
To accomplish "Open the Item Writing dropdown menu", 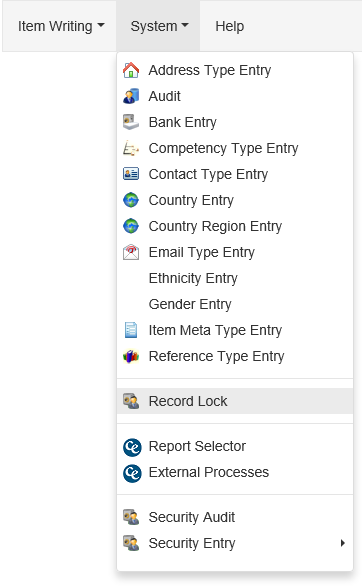I will [61, 26].
